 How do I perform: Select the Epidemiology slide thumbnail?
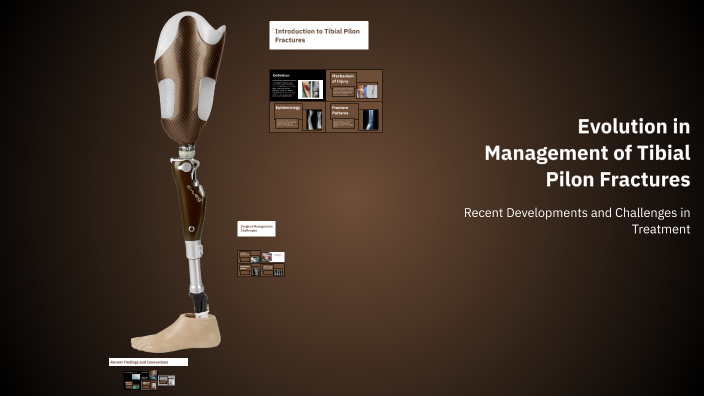click(298, 117)
